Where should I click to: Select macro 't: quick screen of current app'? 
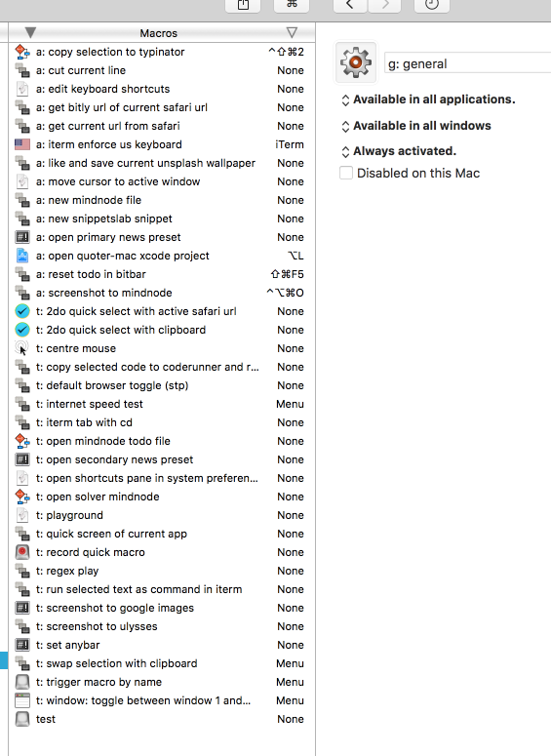162,534
